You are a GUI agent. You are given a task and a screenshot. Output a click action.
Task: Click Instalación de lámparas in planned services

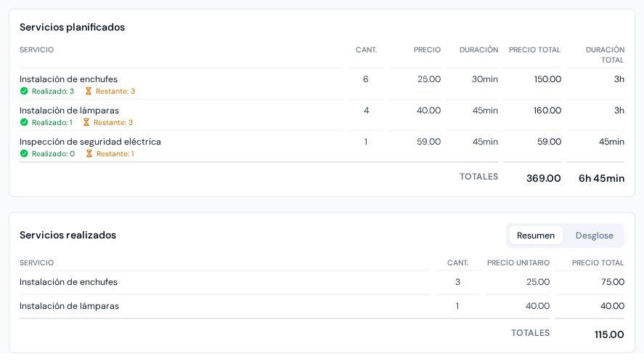70,110
